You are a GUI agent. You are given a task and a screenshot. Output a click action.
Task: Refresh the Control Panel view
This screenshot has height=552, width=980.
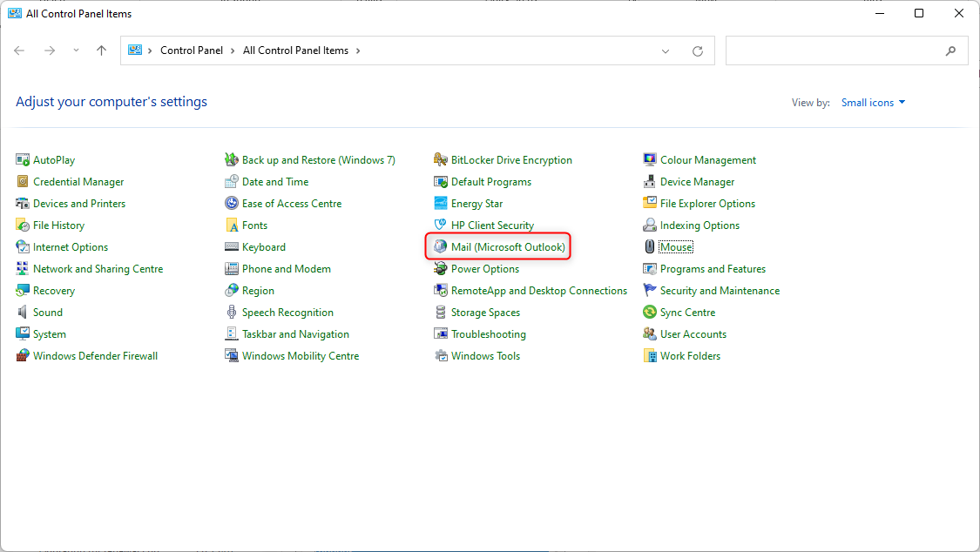click(697, 50)
